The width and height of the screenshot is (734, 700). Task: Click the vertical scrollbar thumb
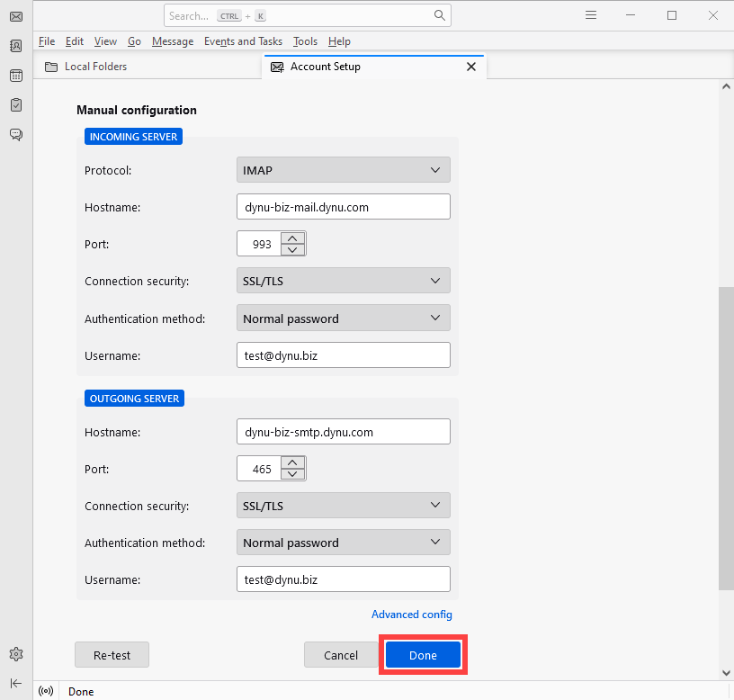tap(726, 439)
